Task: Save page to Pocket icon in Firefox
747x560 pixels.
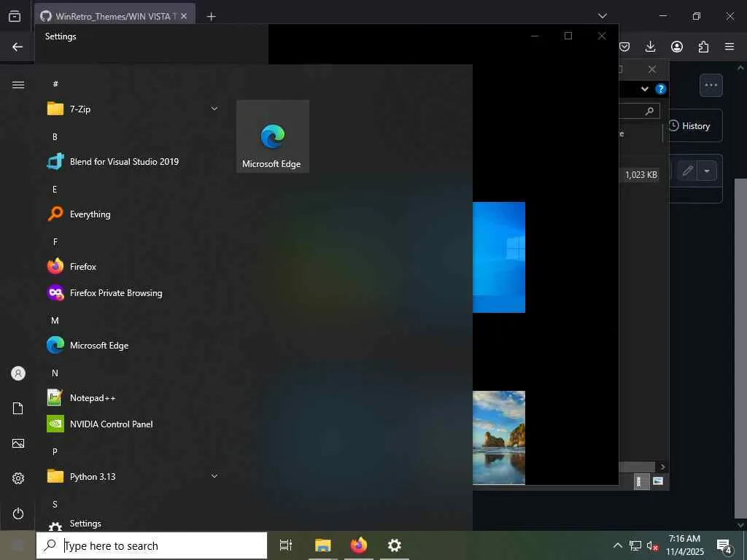Action: 624,47
